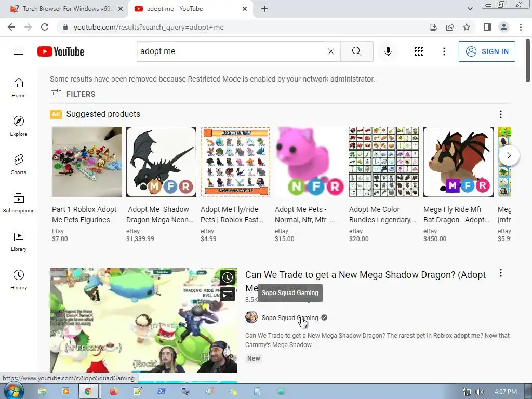Open Suggested products ad options menu
532x399 pixels.
[x=500, y=114]
